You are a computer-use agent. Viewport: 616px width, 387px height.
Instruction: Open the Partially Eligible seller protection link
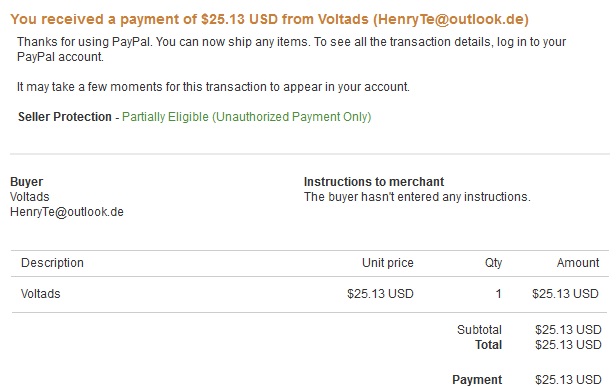(x=247, y=117)
